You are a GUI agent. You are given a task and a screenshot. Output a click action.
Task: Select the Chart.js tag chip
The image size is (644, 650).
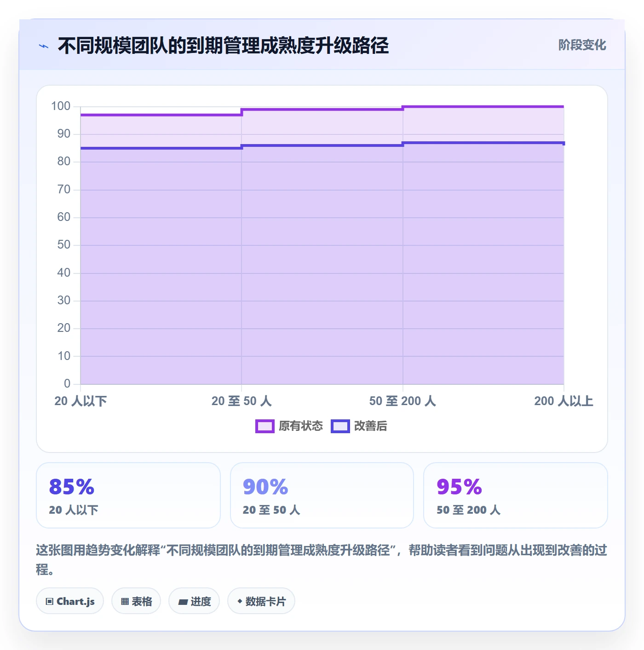[x=70, y=601]
